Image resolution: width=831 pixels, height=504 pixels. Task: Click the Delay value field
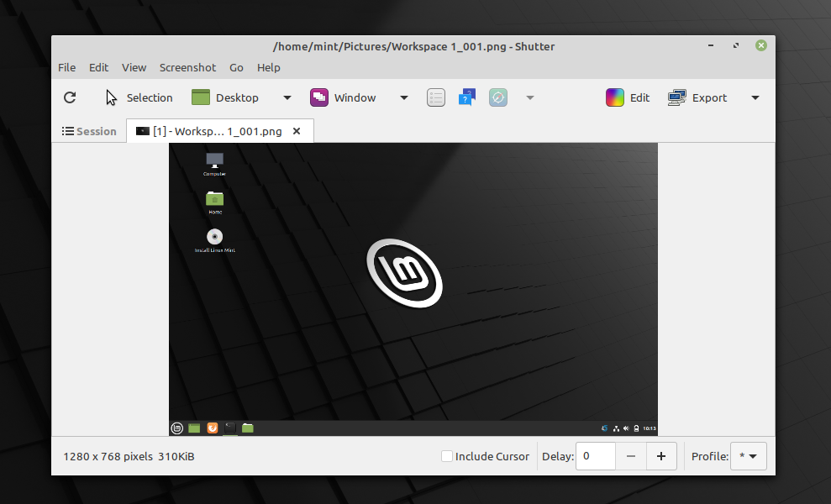pos(595,456)
